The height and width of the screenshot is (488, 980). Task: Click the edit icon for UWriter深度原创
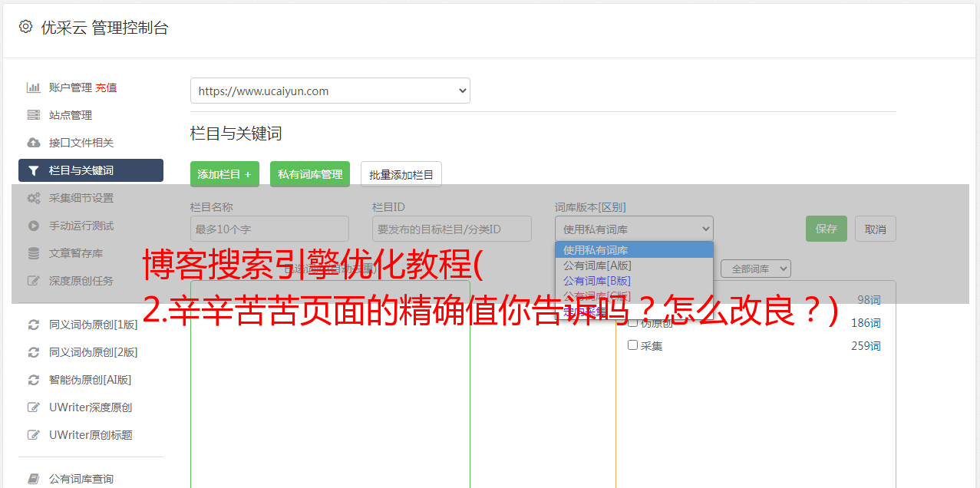click(34, 407)
